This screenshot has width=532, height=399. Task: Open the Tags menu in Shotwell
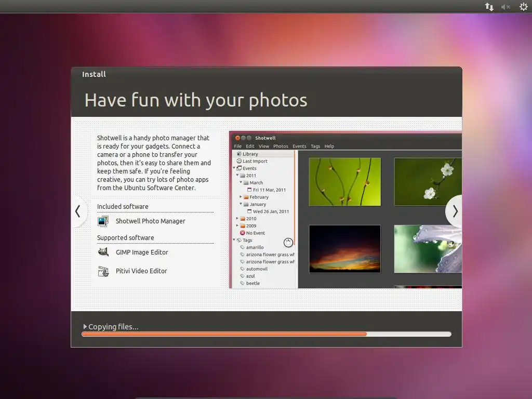315,146
